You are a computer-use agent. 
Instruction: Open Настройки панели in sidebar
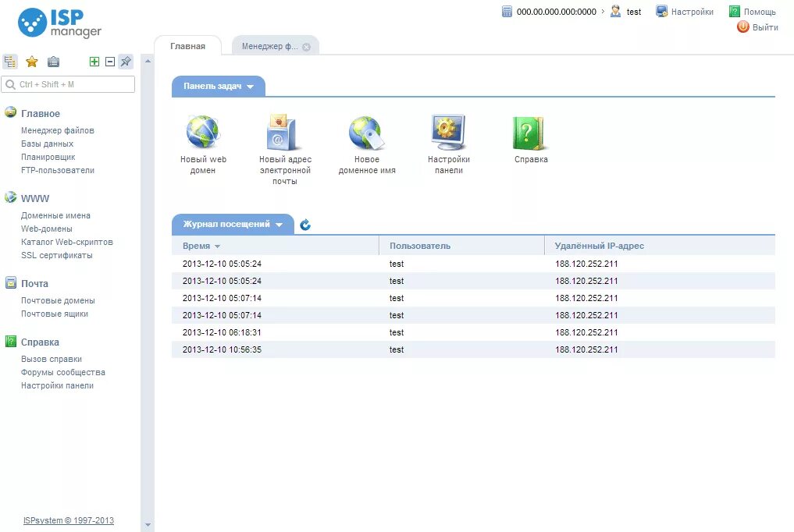(x=57, y=385)
